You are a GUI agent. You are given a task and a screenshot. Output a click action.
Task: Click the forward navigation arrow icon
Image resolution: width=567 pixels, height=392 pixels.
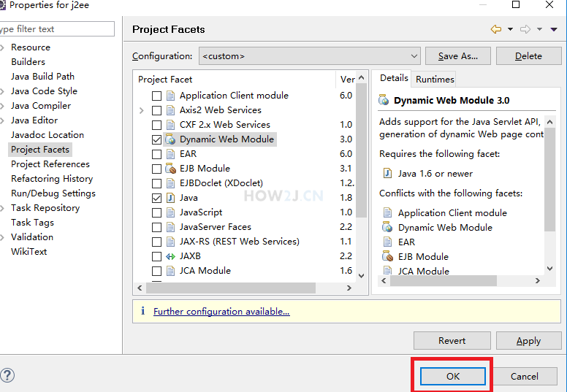[525, 29]
